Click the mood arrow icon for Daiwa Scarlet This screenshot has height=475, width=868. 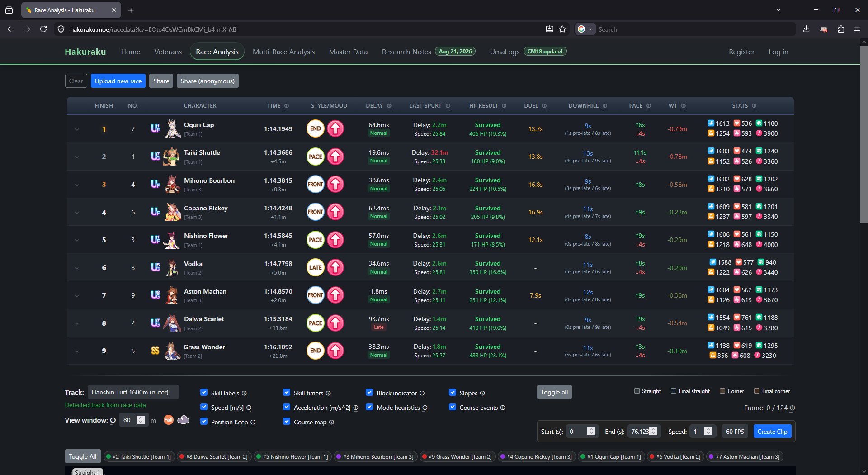click(335, 323)
